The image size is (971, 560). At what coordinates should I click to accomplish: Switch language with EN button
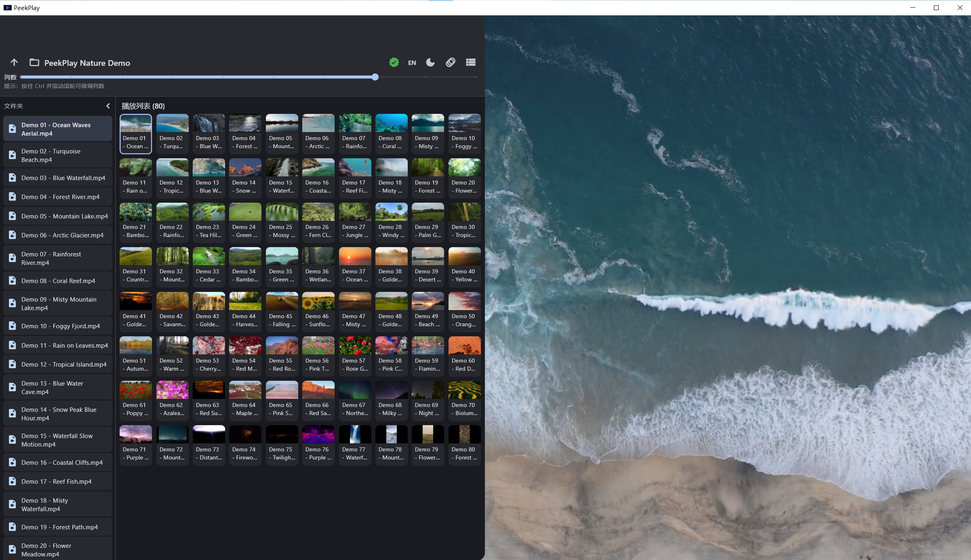412,63
